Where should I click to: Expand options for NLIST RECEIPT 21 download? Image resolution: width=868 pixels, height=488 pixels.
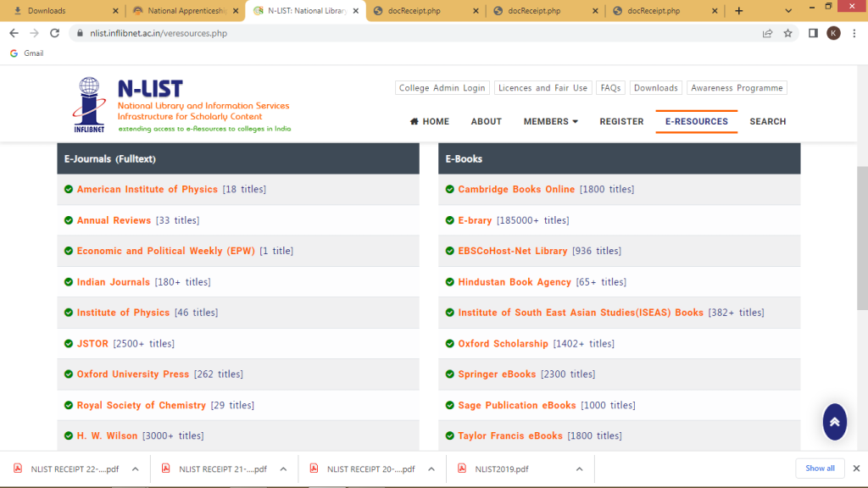283,469
